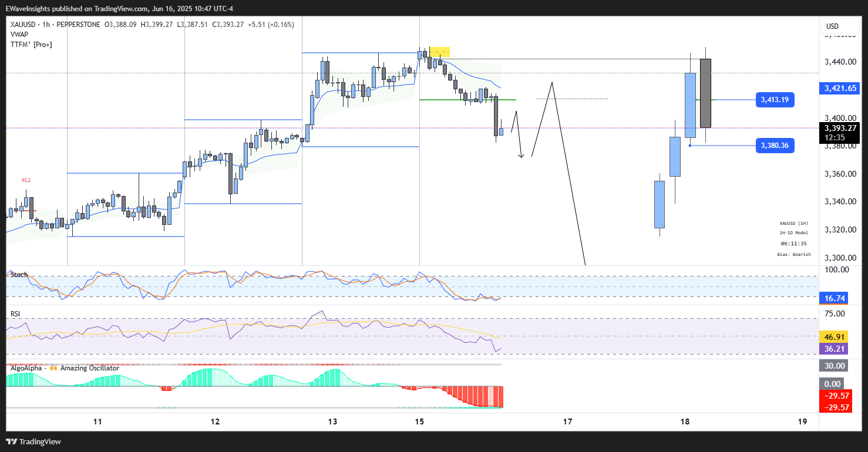Select the Stoch indicator label

click(x=19, y=275)
